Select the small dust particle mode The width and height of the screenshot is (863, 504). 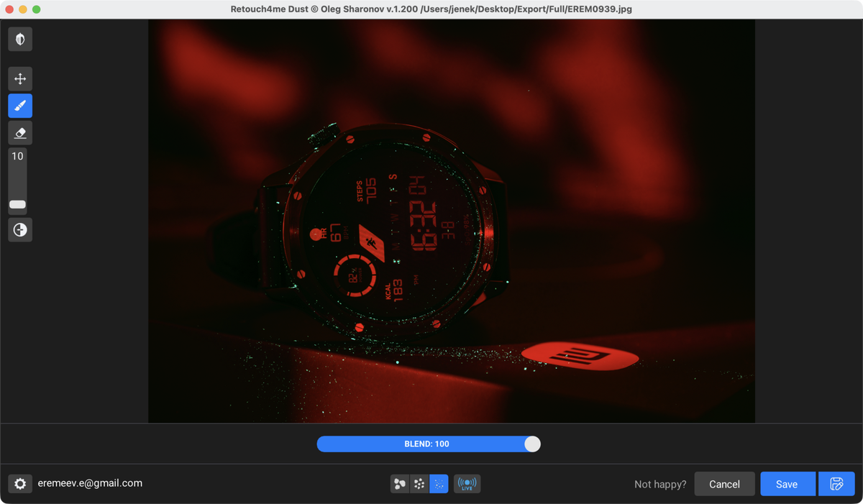tap(439, 484)
